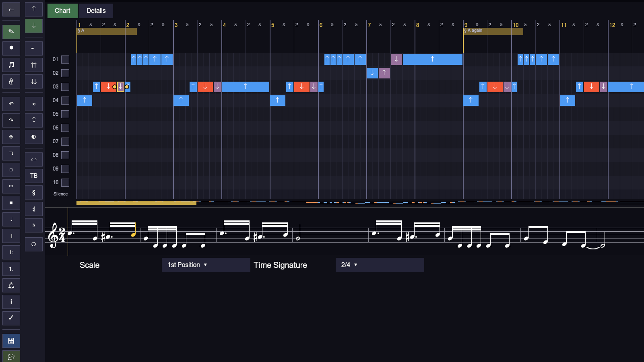644x362 pixels.
Task: Toggle checkbox for row 03
Action: tap(65, 87)
